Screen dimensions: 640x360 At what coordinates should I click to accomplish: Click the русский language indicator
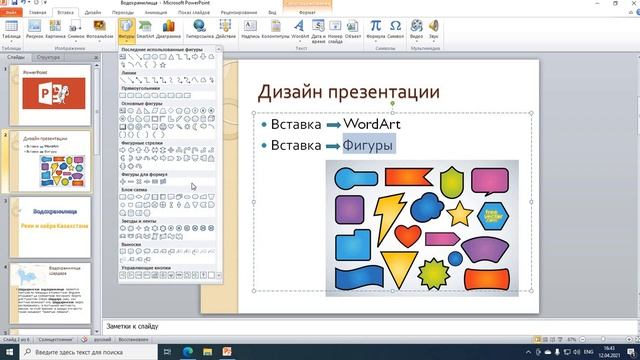102,340
